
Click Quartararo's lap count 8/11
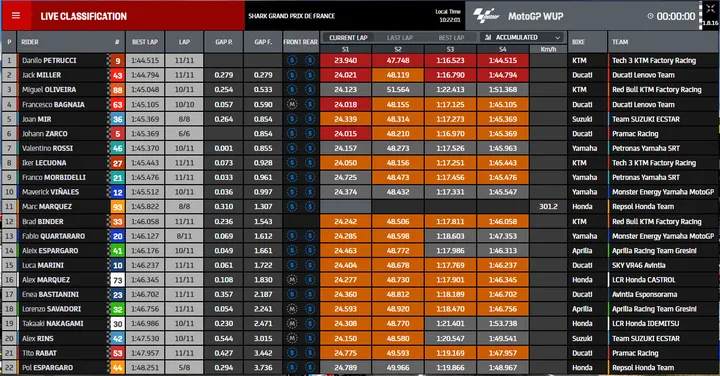click(x=184, y=236)
